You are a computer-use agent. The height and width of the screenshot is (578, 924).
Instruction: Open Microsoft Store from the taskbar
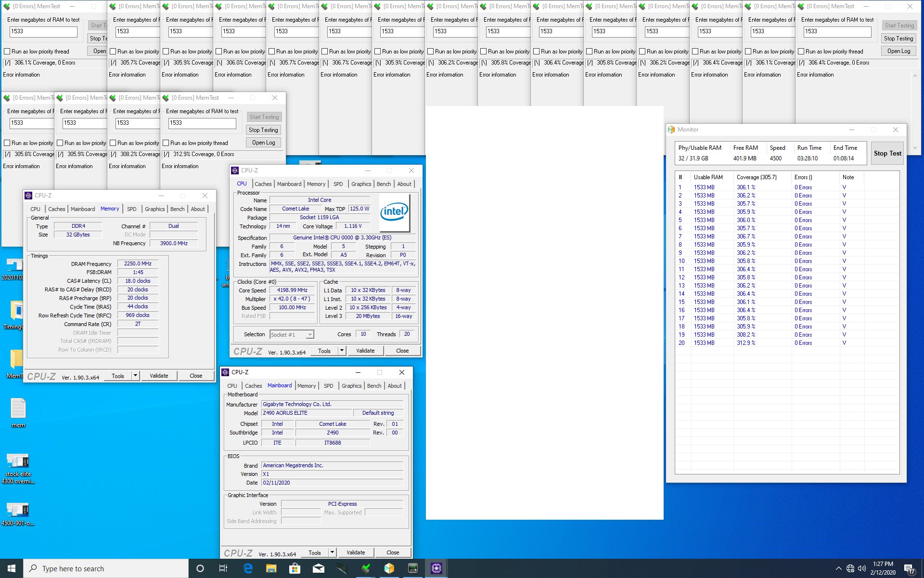pos(295,568)
